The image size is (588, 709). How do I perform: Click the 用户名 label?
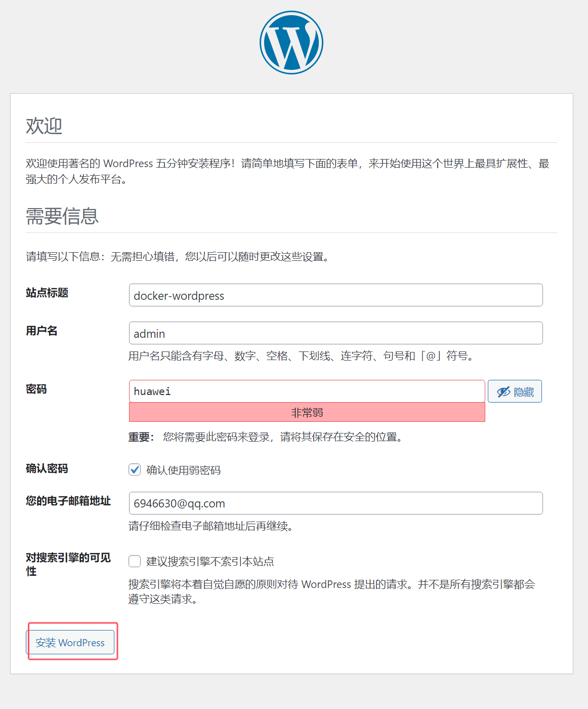41,331
